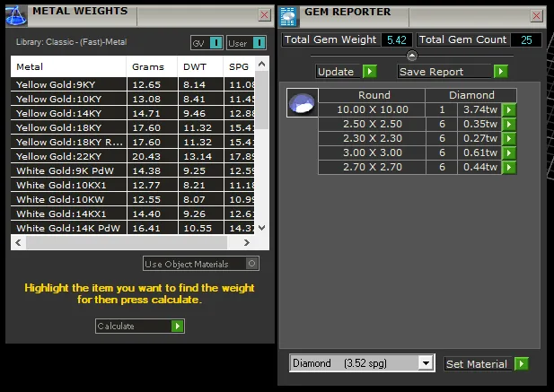The image size is (554, 392).
Task: Click the 0.61tw weight cell
Action: (479, 152)
